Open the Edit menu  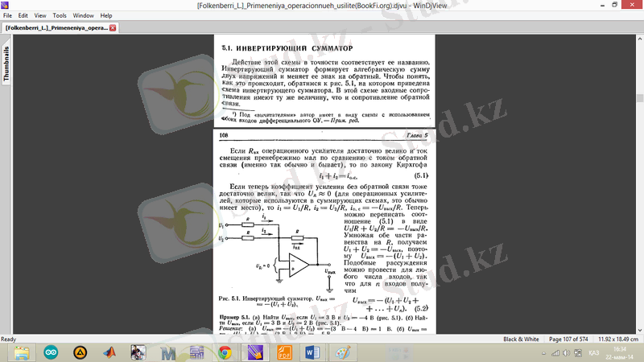click(23, 15)
